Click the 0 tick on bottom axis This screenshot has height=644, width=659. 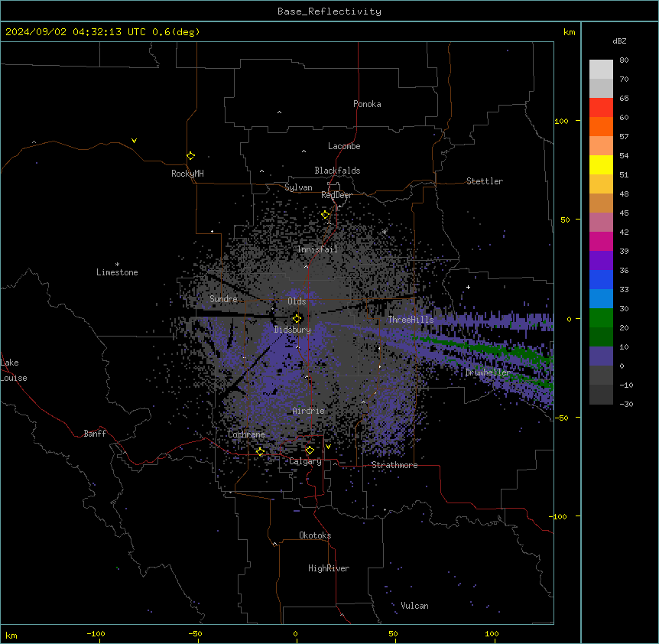[295, 633]
